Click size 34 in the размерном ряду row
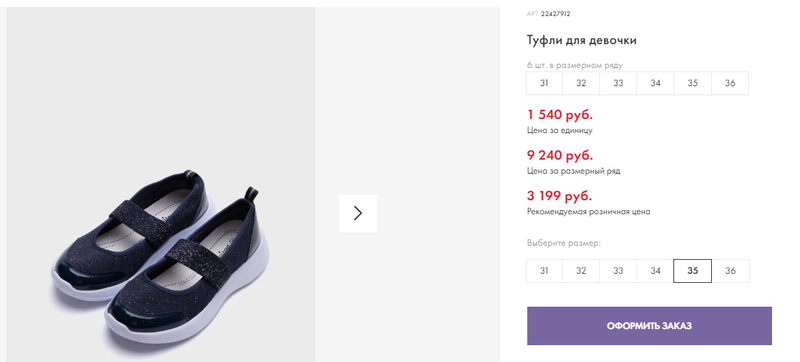Viewport: 800px width, 362px height. (655, 83)
